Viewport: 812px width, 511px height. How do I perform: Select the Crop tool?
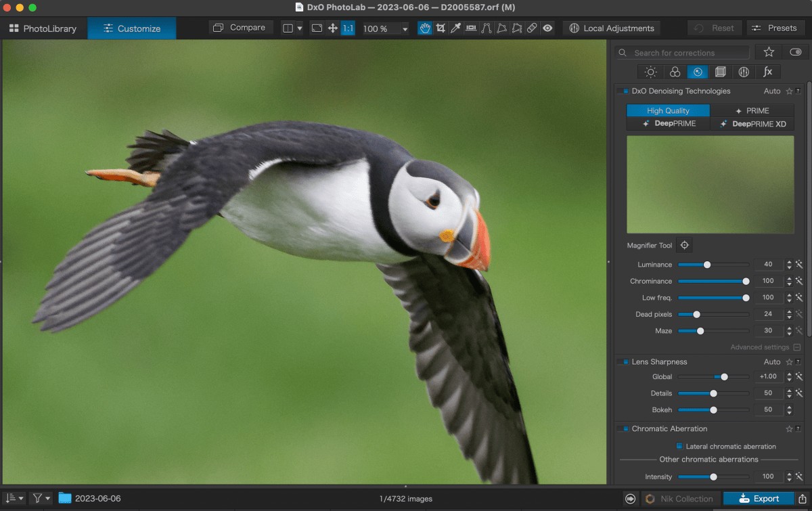(441, 28)
